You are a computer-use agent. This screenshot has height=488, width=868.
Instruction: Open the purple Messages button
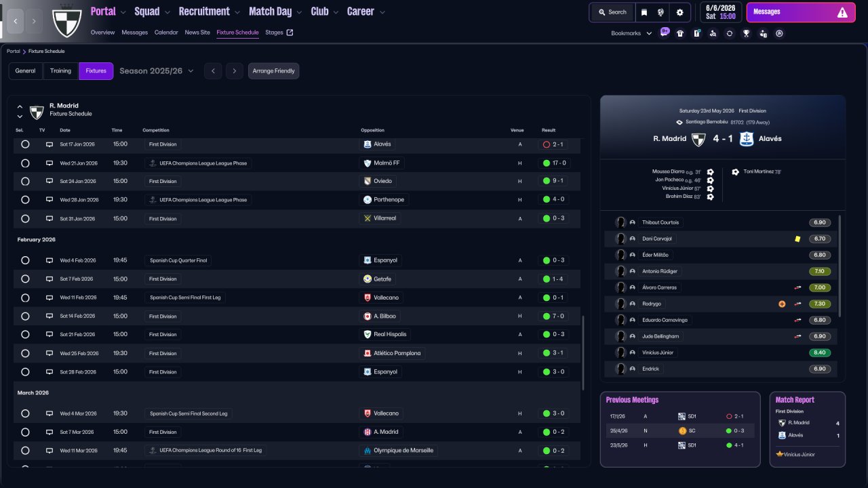click(x=801, y=12)
